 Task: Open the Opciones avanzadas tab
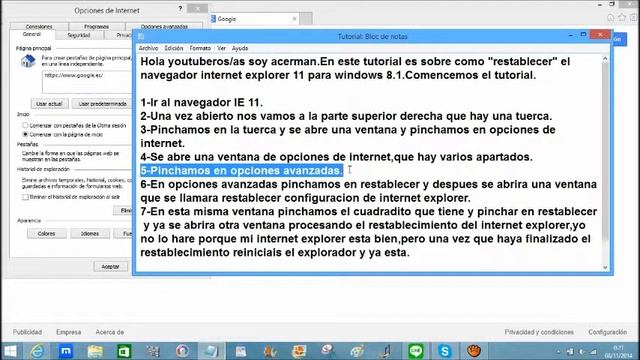(x=164, y=27)
